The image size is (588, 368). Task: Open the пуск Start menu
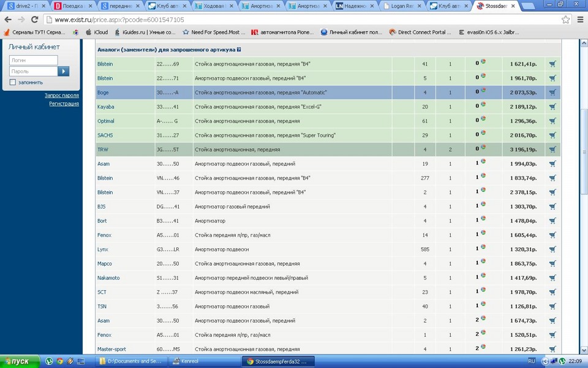20,361
